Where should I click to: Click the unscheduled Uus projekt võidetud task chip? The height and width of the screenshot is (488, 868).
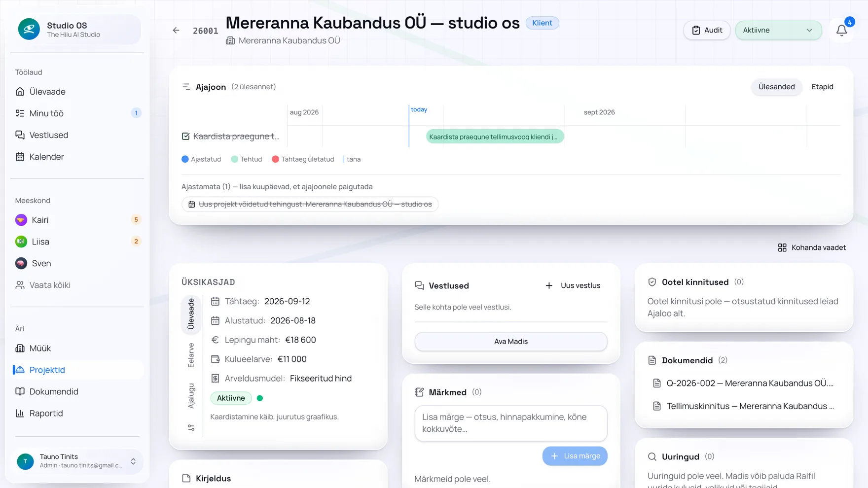[x=310, y=204]
